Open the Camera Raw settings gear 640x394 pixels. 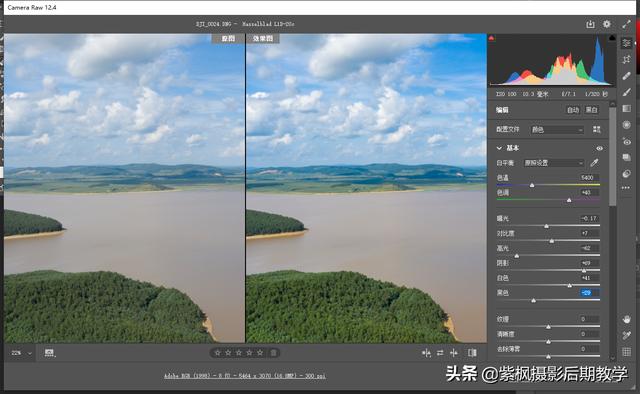click(607, 24)
